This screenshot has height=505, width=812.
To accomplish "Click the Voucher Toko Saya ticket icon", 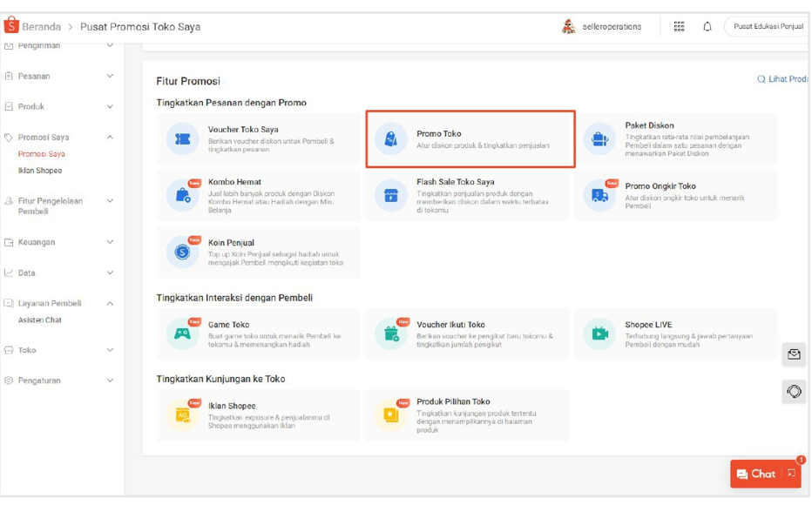I will 183,138.
